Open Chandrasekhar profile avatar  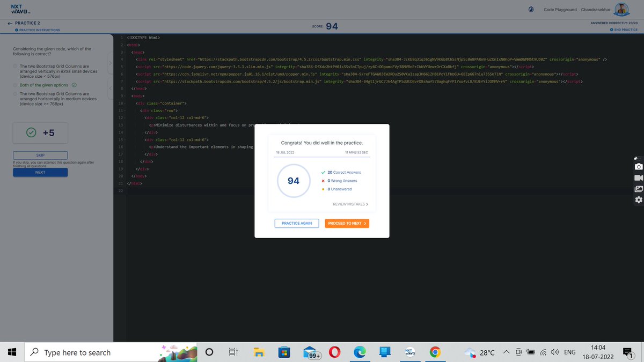[621, 9]
